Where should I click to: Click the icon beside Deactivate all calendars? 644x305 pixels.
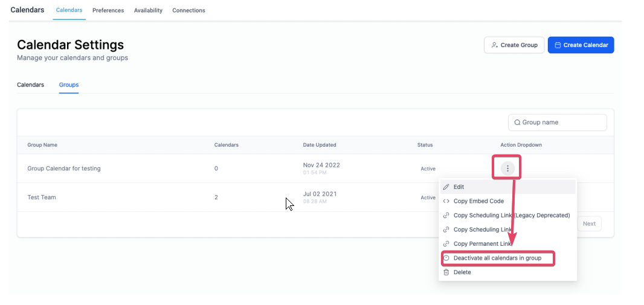point(446,258)
